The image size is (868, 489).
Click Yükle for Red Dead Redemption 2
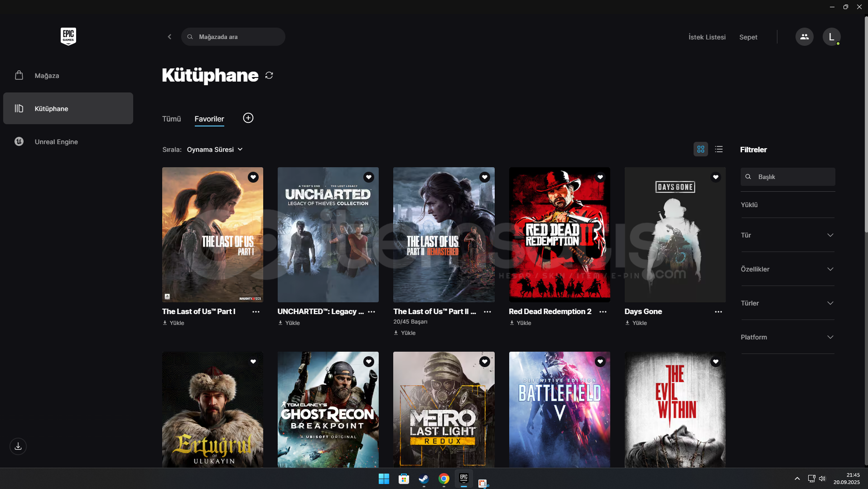coord(521,323)
